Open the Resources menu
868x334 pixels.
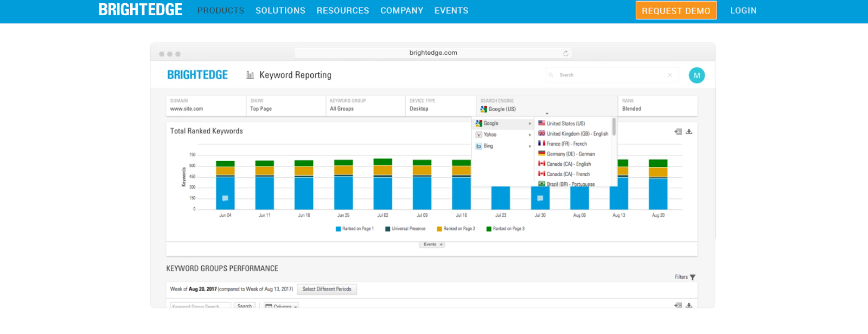343,10
